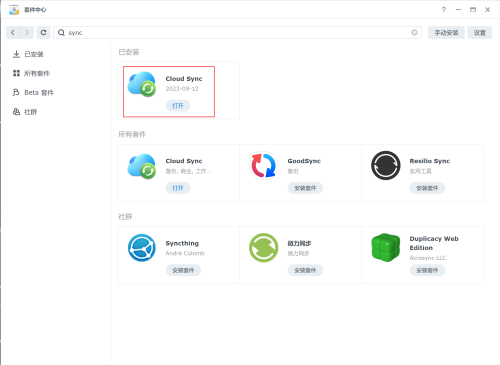Click Duplicacy Web Edition title
The image size is (500, 365).
point(434,243)
